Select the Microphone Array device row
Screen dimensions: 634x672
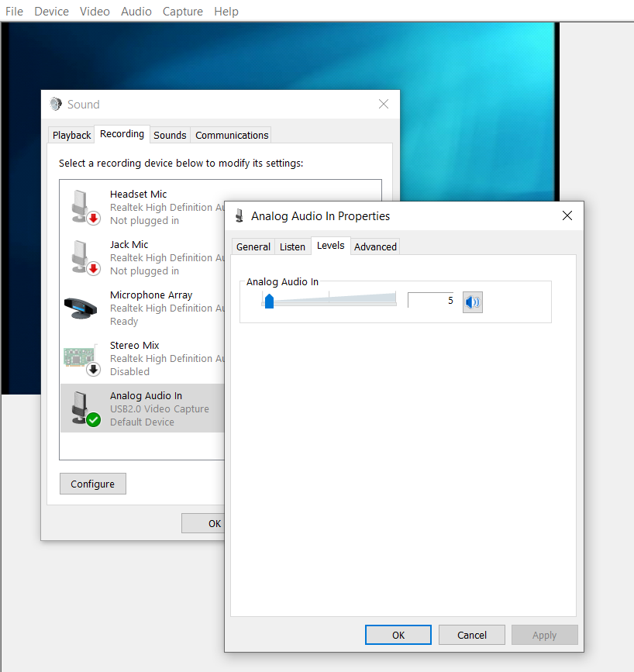[x=143, y=308]
